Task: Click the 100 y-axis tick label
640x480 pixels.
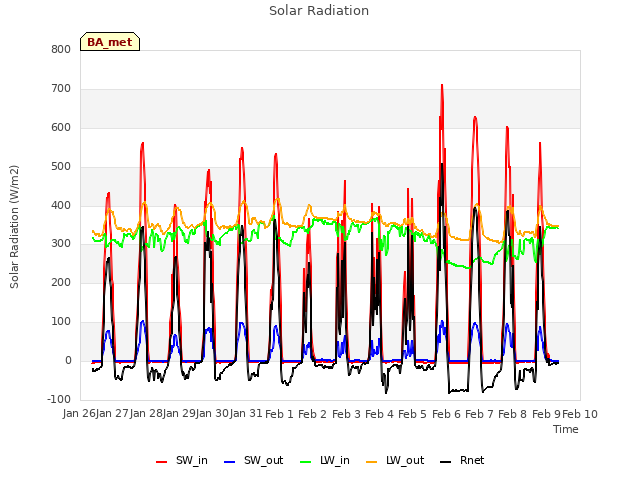Action: [61, 322]
